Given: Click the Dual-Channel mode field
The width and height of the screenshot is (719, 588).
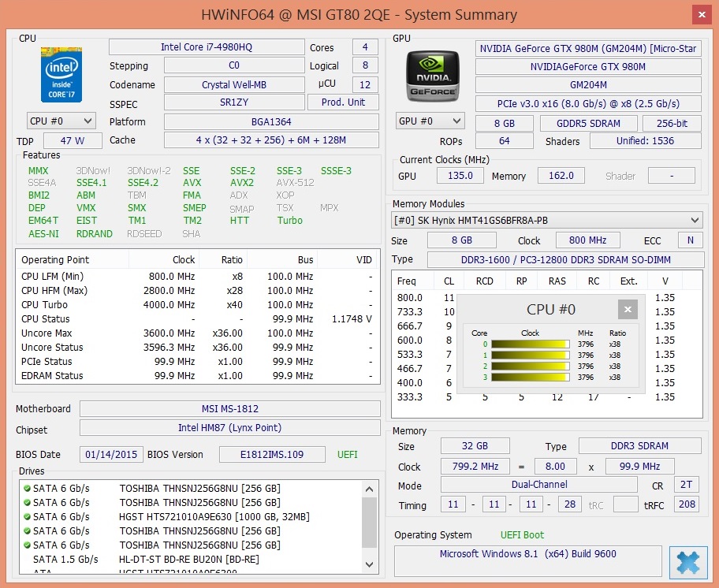Looking at the screenshot, I should [539, 485].
